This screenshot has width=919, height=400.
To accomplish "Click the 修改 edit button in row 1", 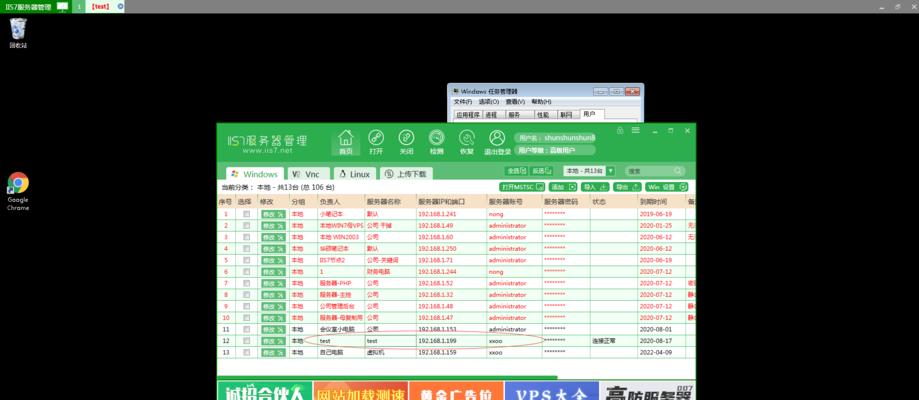I will click(273, 214).
